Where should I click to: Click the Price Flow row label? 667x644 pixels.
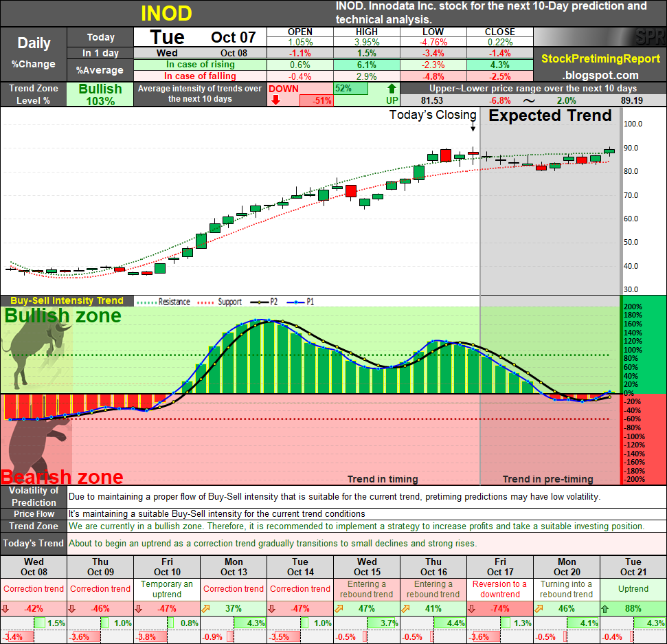point(34,513)
